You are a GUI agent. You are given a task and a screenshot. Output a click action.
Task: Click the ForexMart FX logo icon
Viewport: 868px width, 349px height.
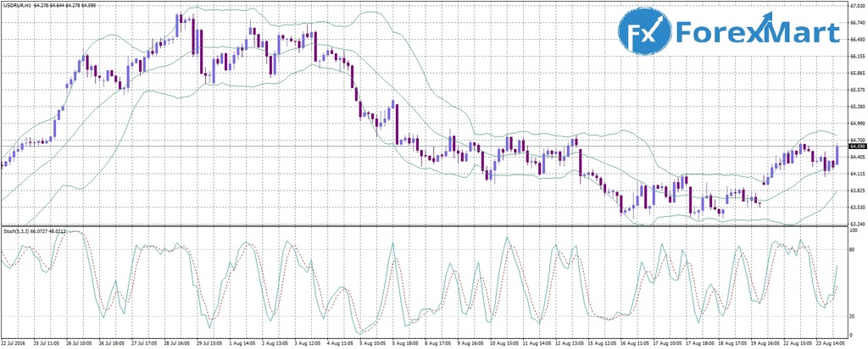coord(642,34)
